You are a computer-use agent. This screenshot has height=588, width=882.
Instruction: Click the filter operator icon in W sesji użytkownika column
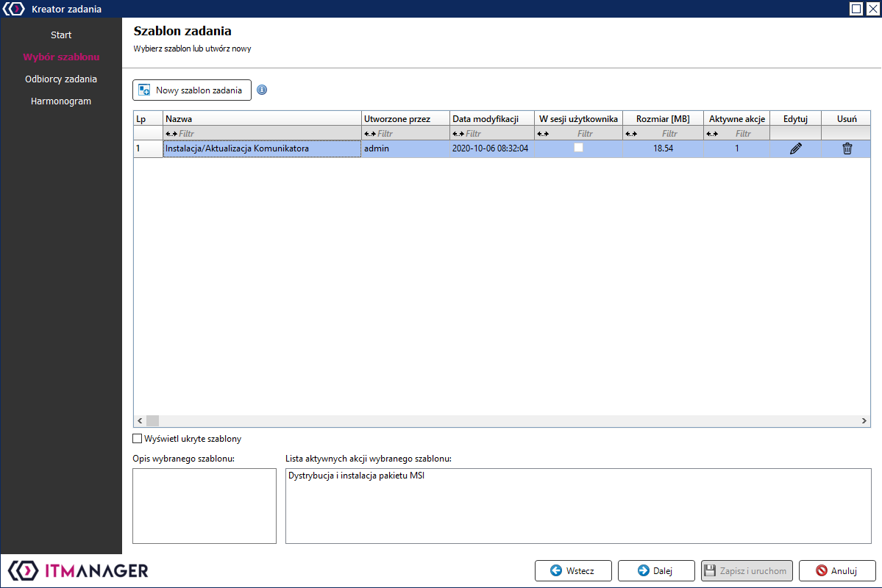click(543, 134)
